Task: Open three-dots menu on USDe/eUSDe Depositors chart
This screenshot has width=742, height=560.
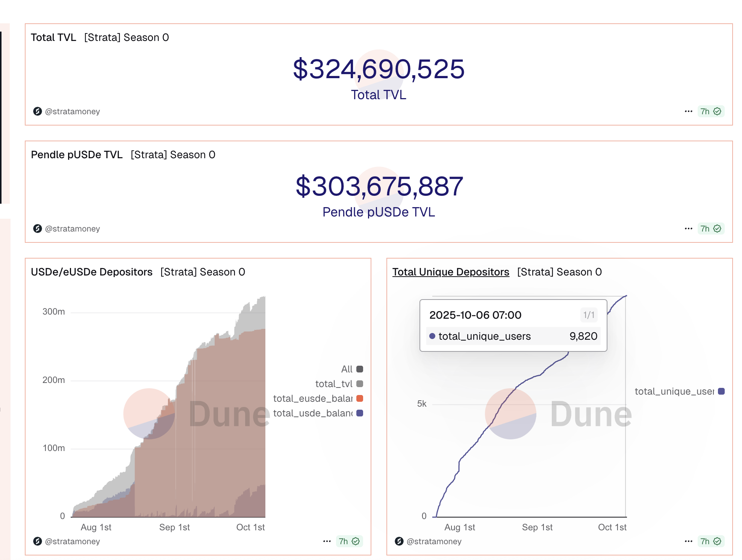Action: (x=327, y=541)
